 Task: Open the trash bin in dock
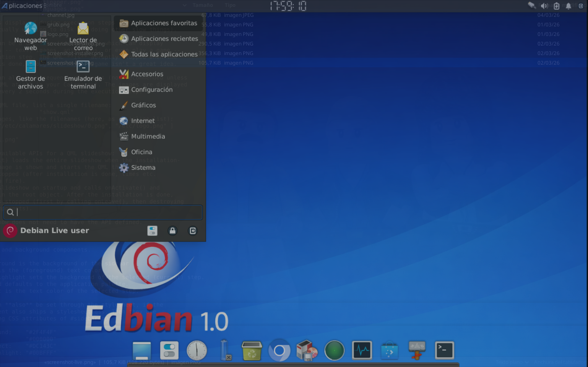pos(252,351)
